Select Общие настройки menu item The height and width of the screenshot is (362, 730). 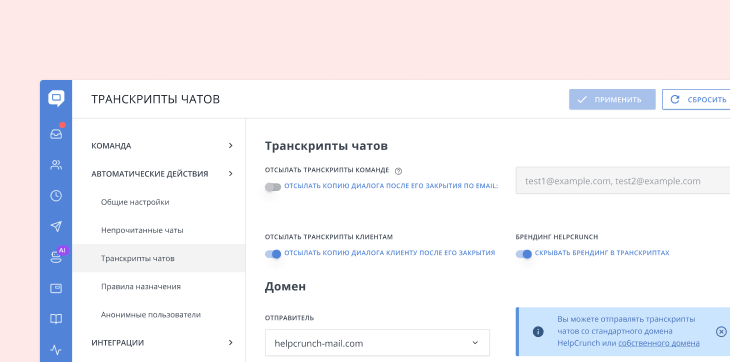point(135,202)
